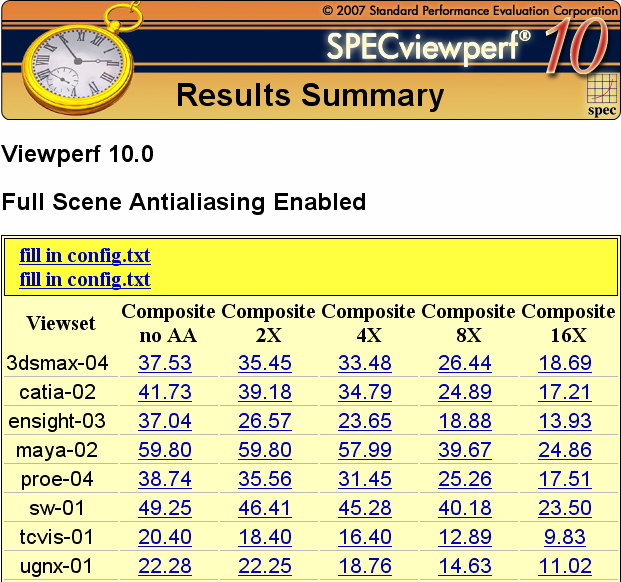Open proe-04 no AA score 38.74
This screenshot has width=621, height=582.
(x=165, y=479)
